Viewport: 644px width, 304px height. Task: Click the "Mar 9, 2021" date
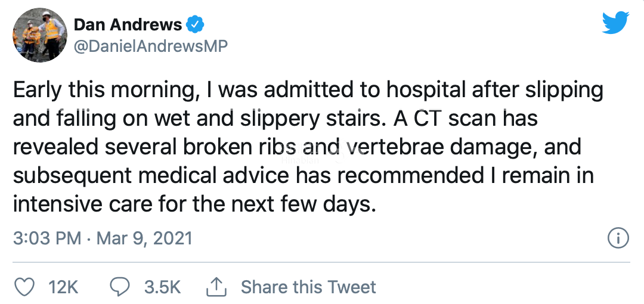click(x=144, y=238)
